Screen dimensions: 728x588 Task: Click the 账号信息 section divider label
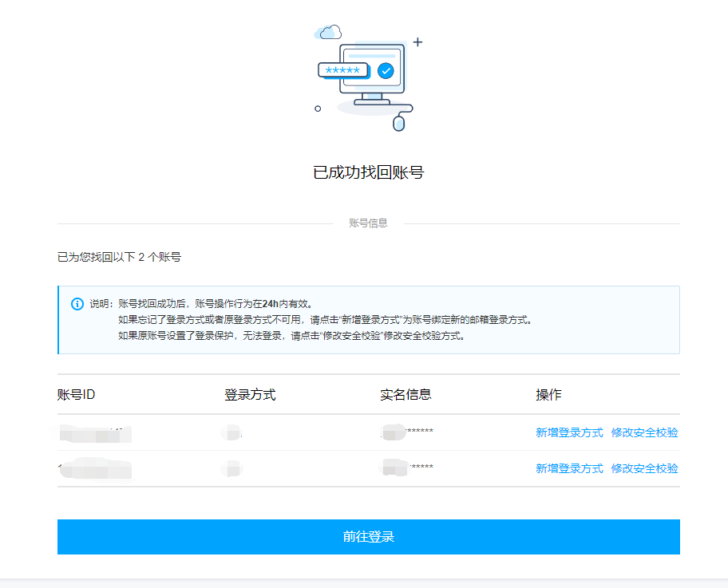368,223
